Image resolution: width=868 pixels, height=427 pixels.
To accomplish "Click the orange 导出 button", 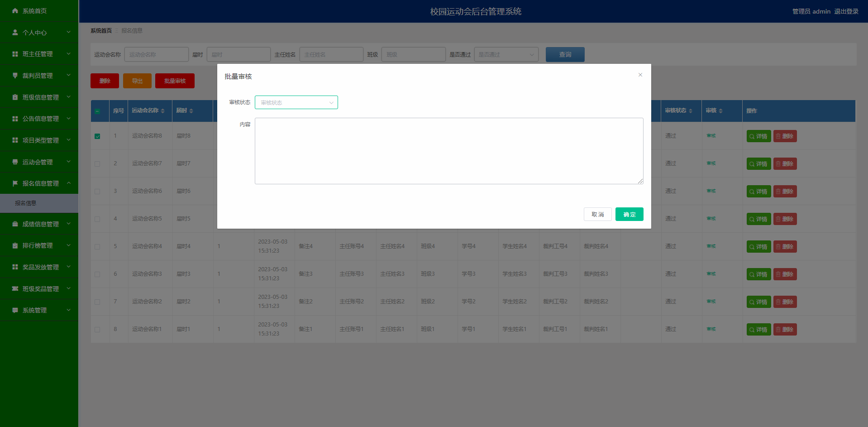I will point(137,81).
